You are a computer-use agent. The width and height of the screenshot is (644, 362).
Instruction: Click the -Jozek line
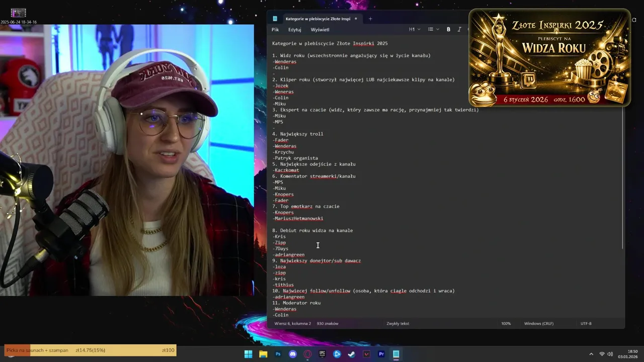click(280, 85)
